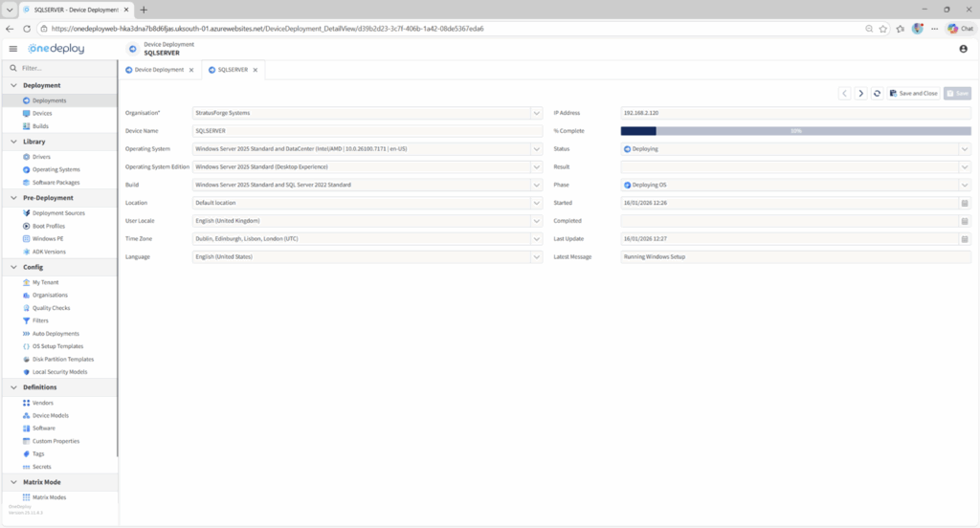Viewport: 980px width, 528px height.
Task: Collapse the Definitions sidebar group
Action: [x=13, y=387]
